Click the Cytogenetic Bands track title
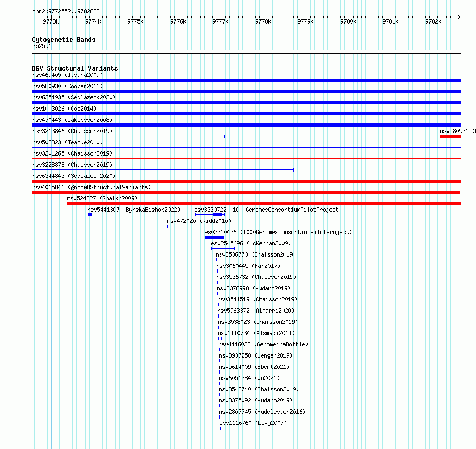Viewport: 476px width, 449px height. click(64, 40)
